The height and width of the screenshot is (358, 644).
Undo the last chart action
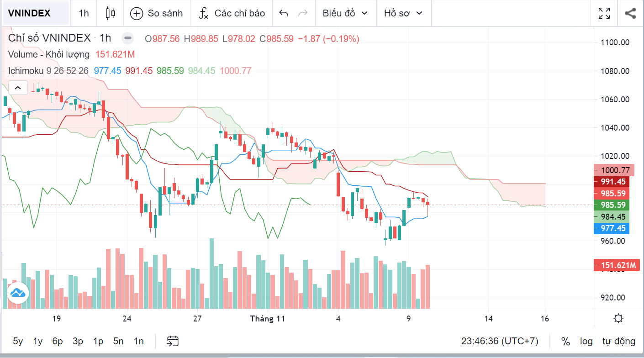(284, 13)
